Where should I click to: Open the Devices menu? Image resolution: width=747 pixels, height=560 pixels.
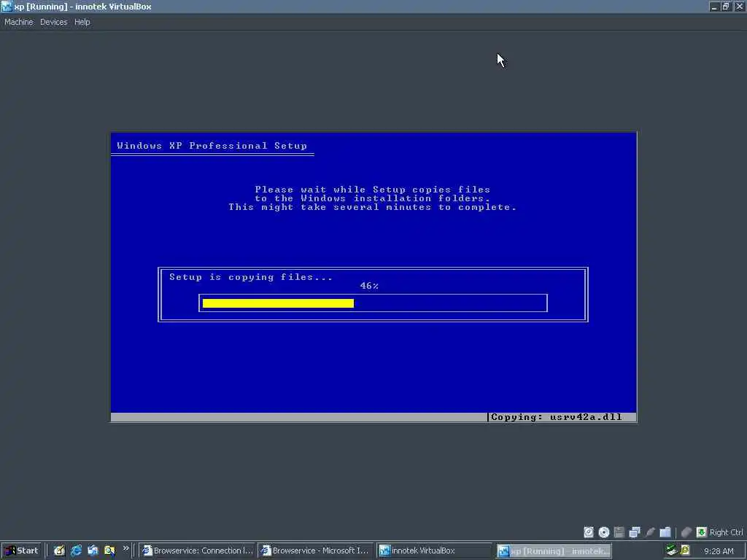click(x=54, y=22)
